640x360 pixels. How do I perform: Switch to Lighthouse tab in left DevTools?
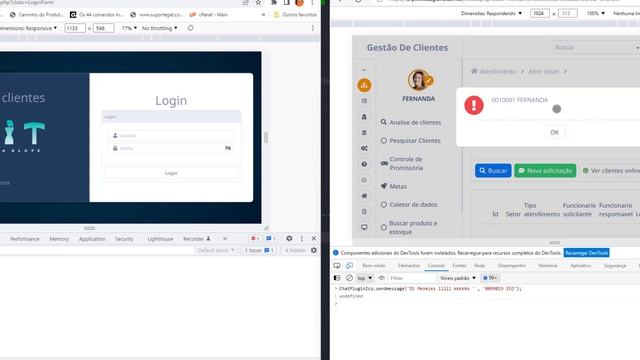(160, 239)
